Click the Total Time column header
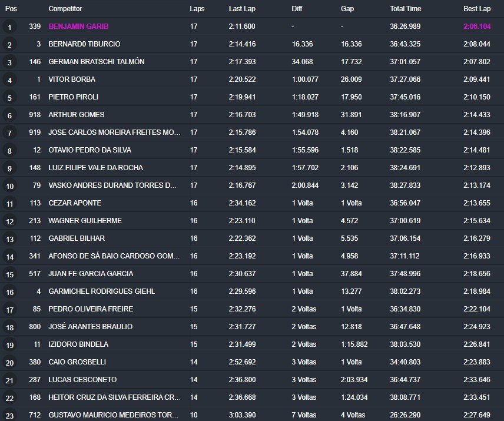 click(405, 9)
